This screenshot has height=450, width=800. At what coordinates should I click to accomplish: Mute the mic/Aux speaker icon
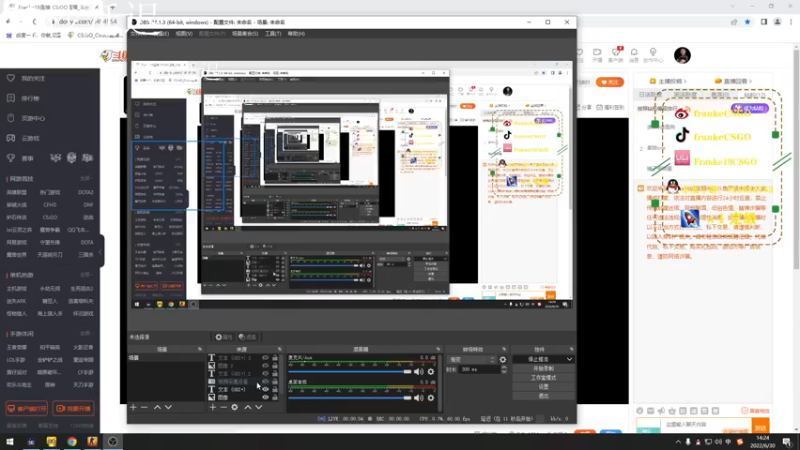pyautogui.click(x=419, y=371)
